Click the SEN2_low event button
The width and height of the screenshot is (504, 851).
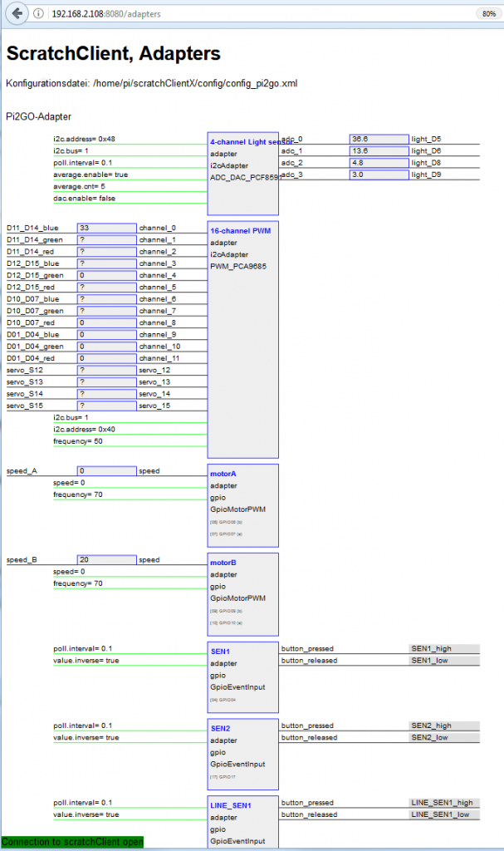click(445, 737)
